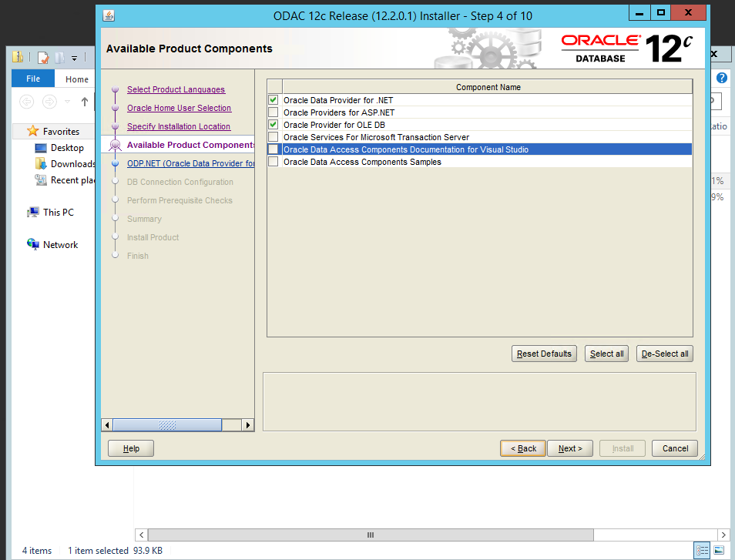The width and height of the screenshot is (735, 560).
Task: Open Recent places in Explorer navigation pane
Action: 72,180
